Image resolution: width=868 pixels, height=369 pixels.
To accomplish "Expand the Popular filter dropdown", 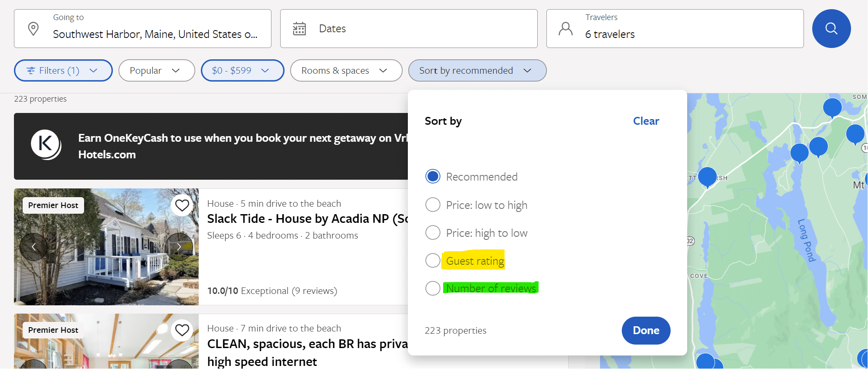I will coord(156,71).
